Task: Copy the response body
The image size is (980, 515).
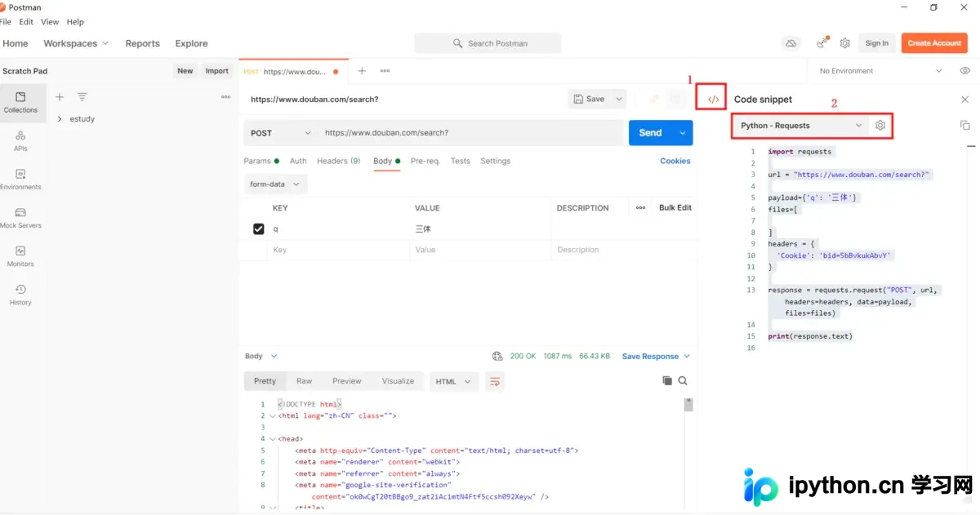Action: (x=667, y=380)
